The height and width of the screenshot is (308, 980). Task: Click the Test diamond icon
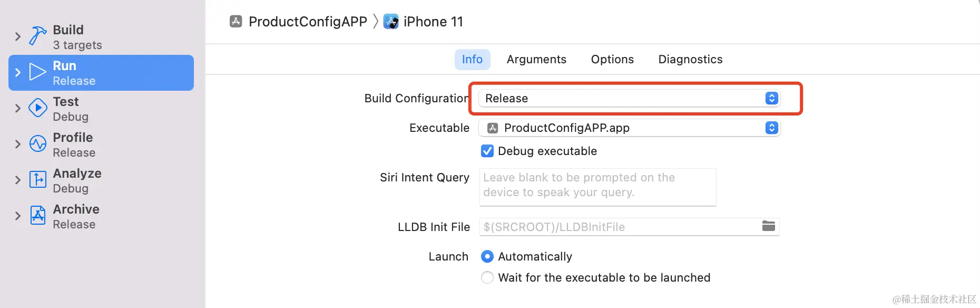tap(37, 108)
